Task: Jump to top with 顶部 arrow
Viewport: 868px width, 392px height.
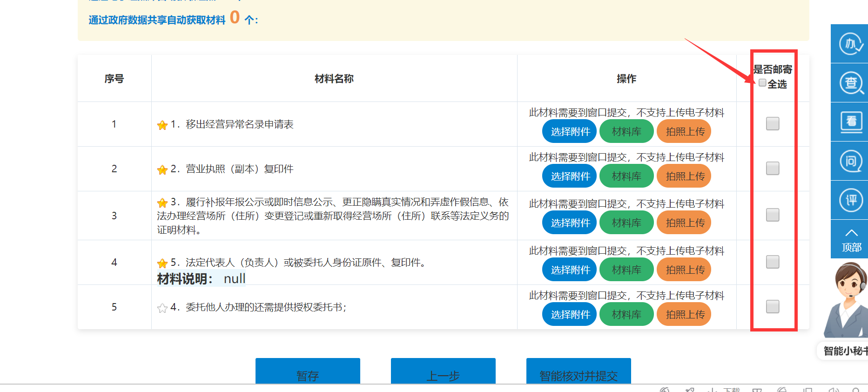Action: click(x=850, y=240)
